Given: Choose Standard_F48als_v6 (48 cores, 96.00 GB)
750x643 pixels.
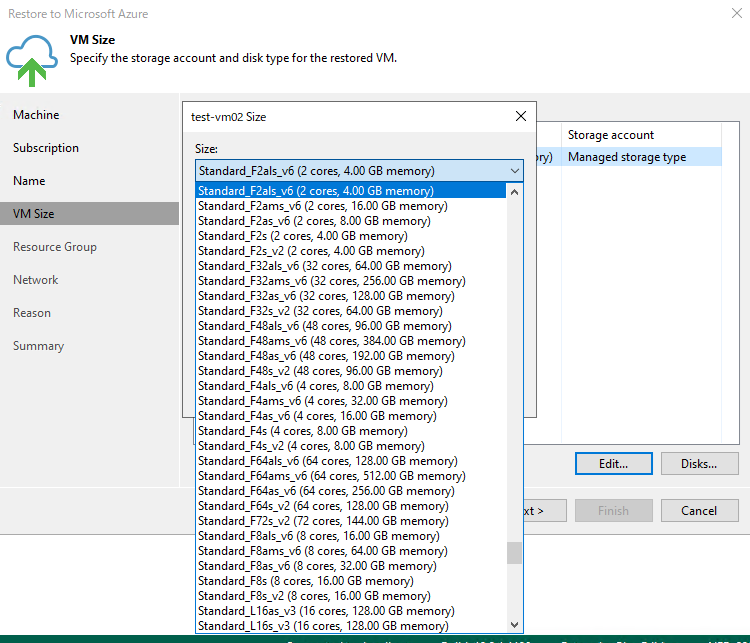Looking at the screenshot, I should [351, 326].
